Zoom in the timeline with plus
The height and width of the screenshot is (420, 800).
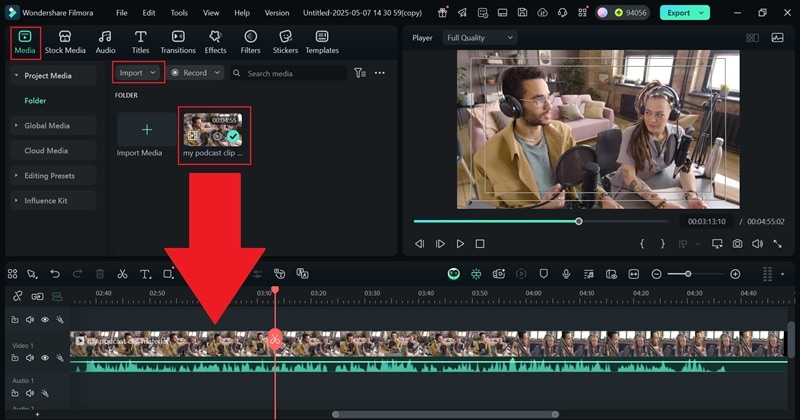[x=735, y=274]
